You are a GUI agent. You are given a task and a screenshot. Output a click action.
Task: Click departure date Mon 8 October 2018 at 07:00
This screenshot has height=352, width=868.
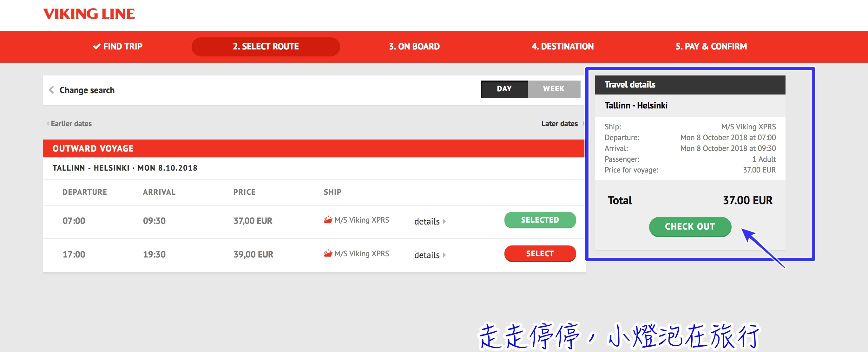[x=728, y=137]
